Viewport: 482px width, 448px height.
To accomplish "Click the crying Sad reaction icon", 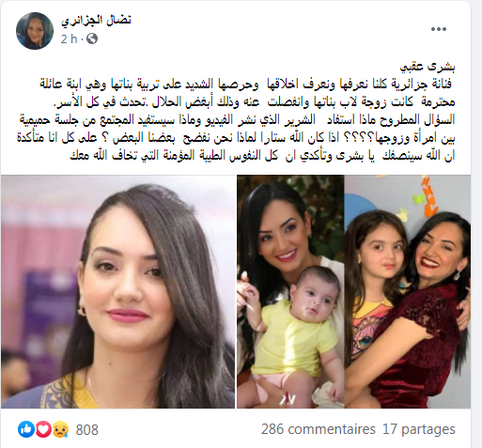I will click(x=60, y=429).
